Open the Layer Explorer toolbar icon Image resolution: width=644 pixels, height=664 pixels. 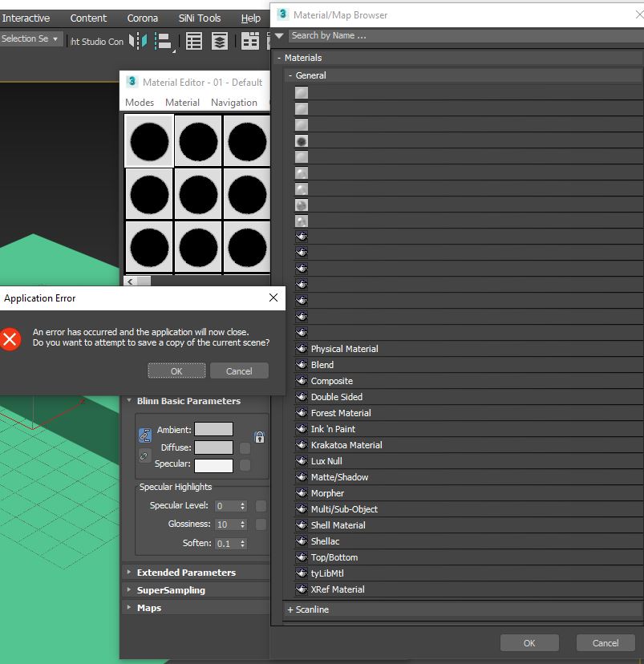point(219,41)
